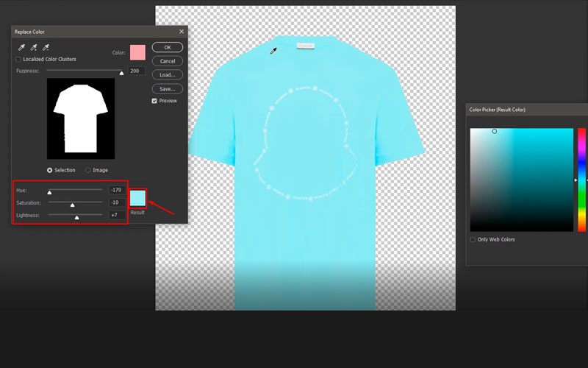Click the t-shirt selection mask preview
The width and height of the screenshot is (588, 368).
[x=81, y=118]
